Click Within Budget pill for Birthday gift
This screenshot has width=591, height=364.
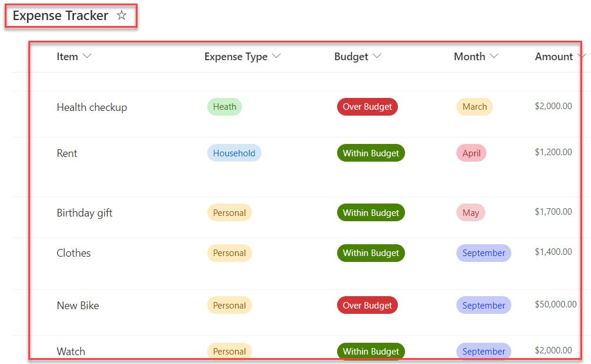pyautogui.click(x=371, y=212)
